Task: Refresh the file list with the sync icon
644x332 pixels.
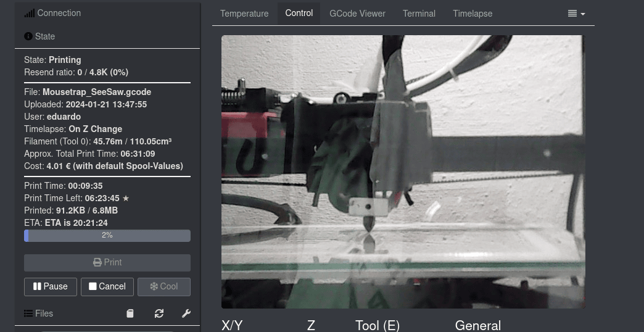Action: 159,313
